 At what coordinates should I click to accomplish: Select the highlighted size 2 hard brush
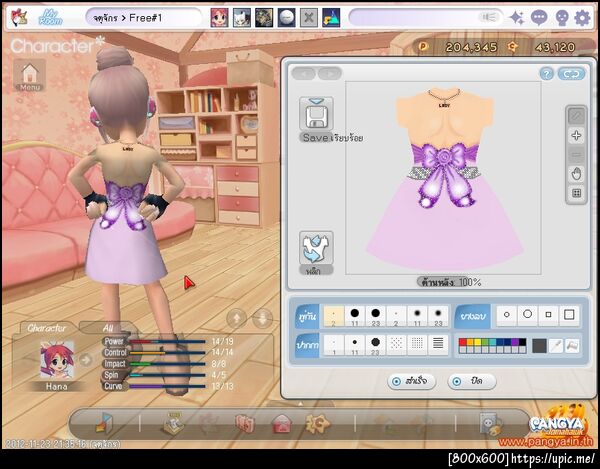coord(334,316)
